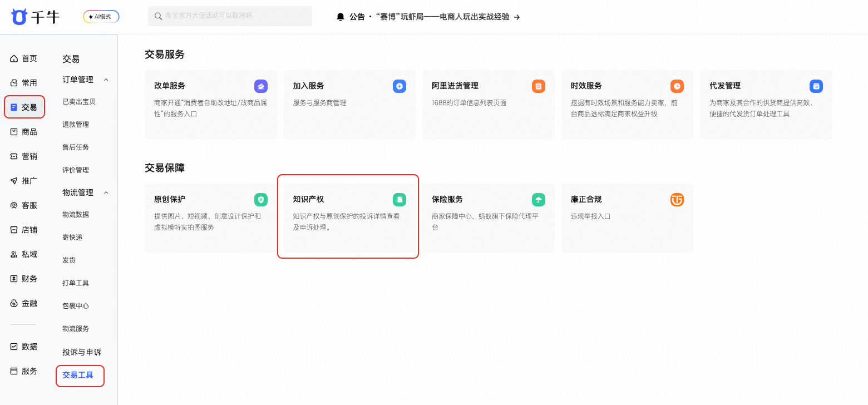Click the 店铺 shop icon
The width and height of the screenshot is (868, 405).
click(14, 230)
